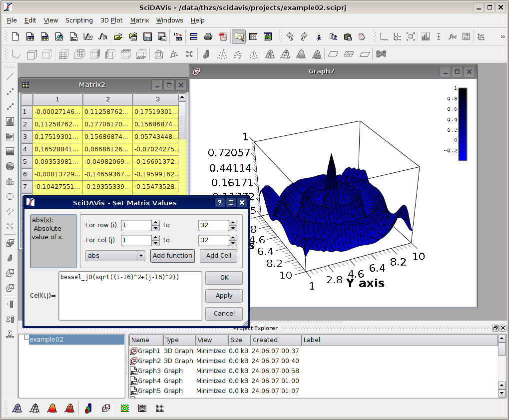Click the help ? button in Set Matrix Values

tap(219, 203)
